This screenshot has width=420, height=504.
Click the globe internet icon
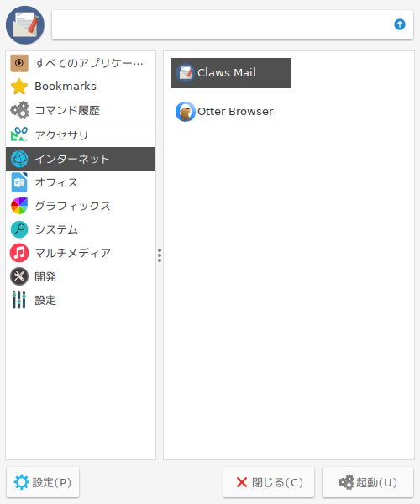(19, 159)
